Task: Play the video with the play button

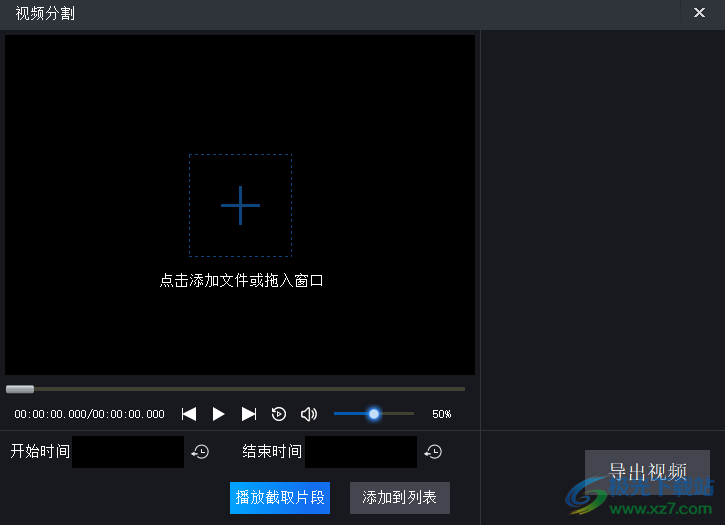Action: [218, 414]
